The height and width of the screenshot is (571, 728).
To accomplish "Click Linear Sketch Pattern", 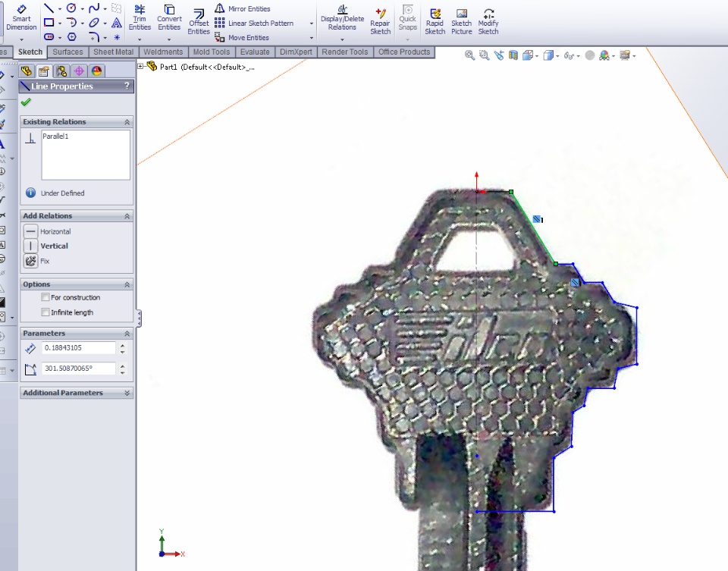I will coord(255,23).
